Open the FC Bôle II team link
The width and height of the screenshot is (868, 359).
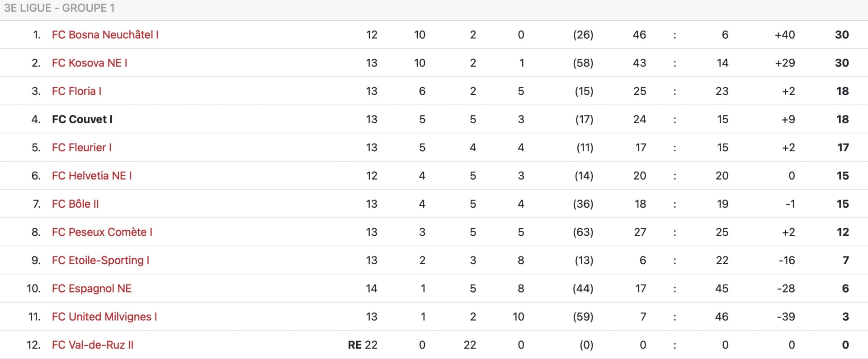coord(75,204)
